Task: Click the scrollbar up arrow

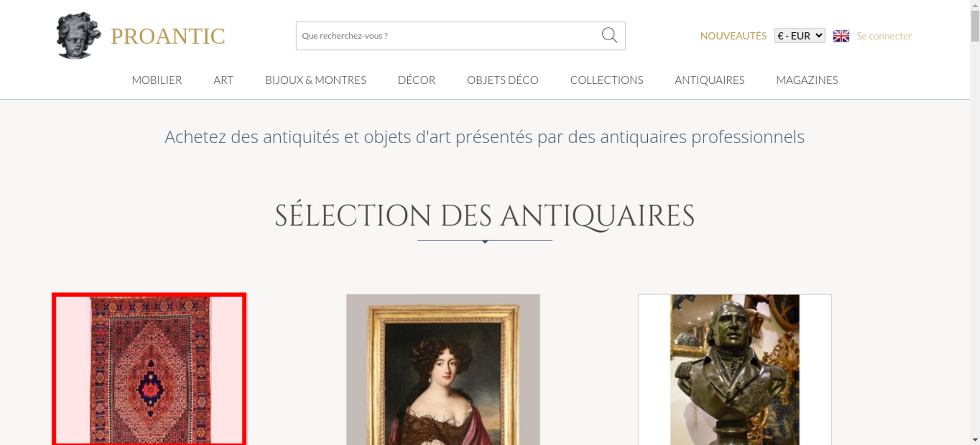Action: point(975,4)
